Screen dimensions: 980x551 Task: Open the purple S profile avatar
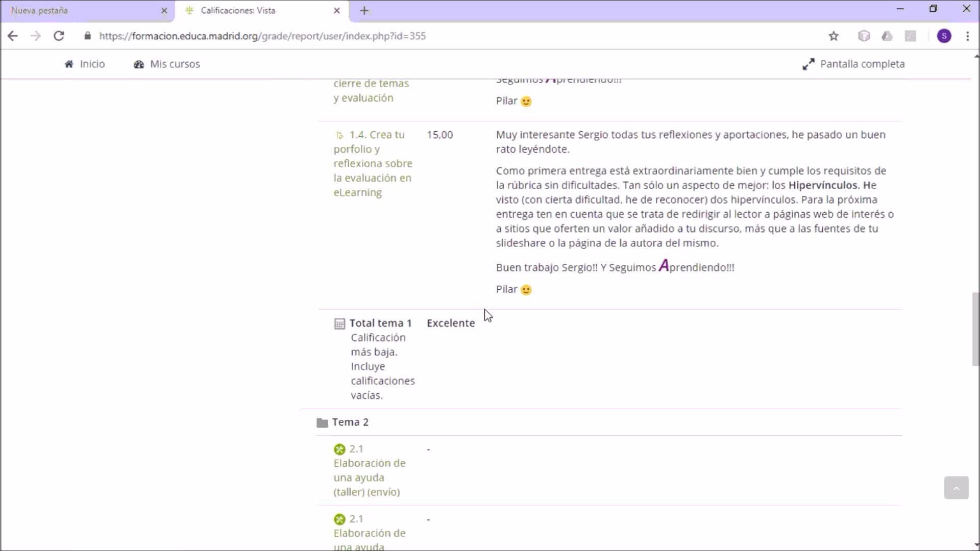pyautogui.click(x=944, y=36)
